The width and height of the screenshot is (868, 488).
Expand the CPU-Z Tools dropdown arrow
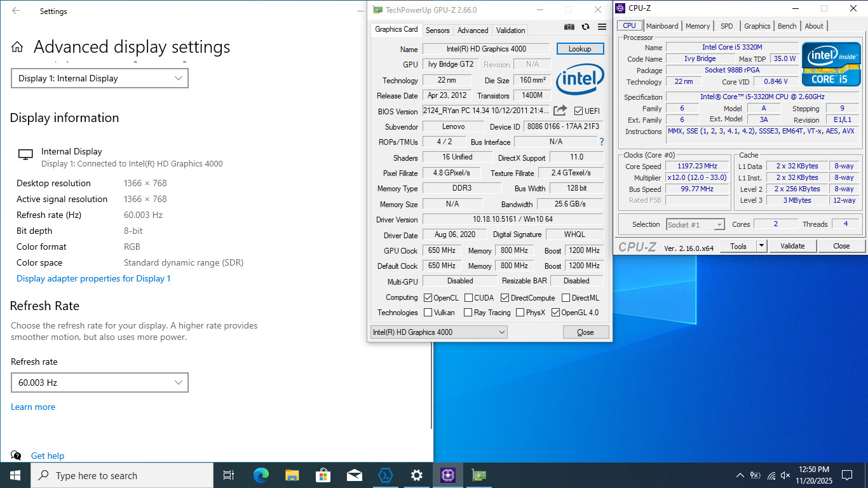click(x=762, y=246)
